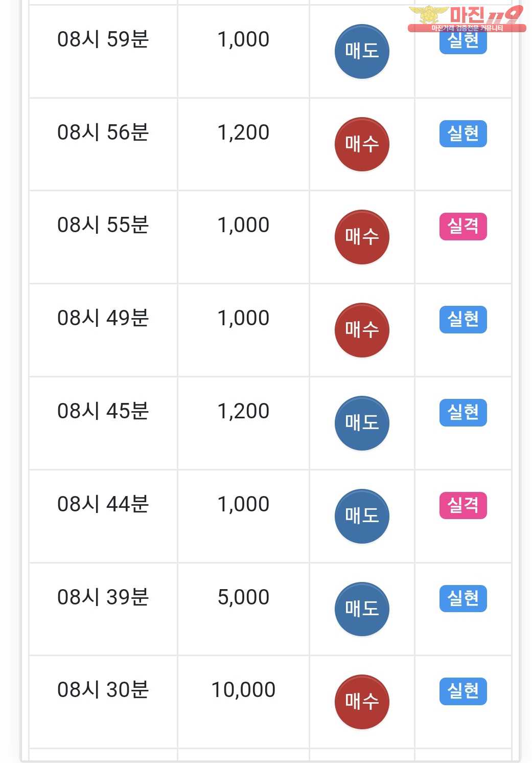Image resolution: width=532 pixels, height=763 pixels.
Task: Click the pink 실격 badge for 08시 55분
Action: pyautogui.click(x=463, y=227)
